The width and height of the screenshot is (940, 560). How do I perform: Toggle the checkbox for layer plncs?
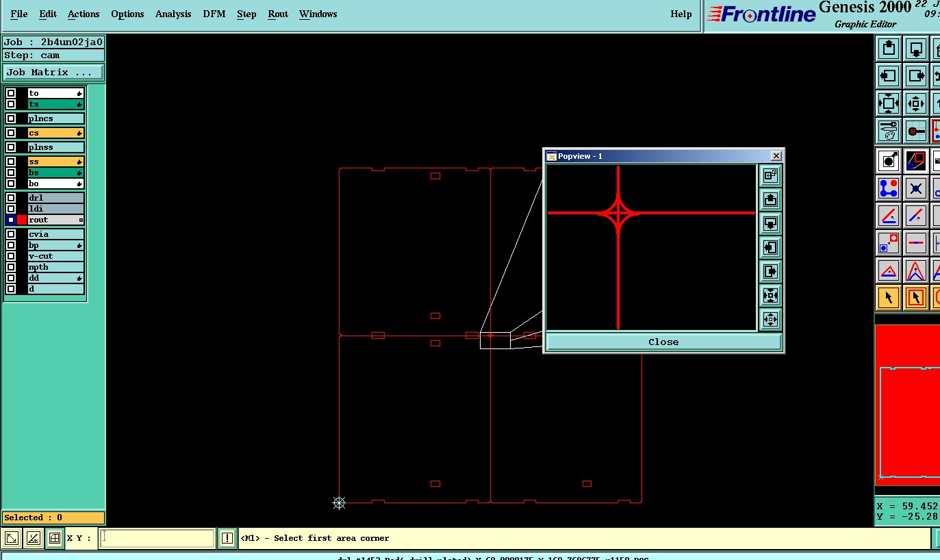pyautogui.click(x=11, y=118)
